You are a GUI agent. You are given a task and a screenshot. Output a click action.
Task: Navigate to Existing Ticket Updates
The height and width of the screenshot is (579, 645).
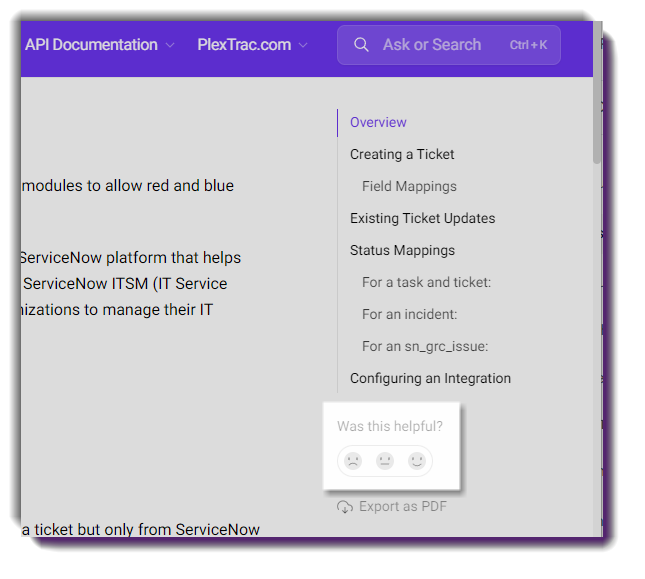[x=422, y=218]
